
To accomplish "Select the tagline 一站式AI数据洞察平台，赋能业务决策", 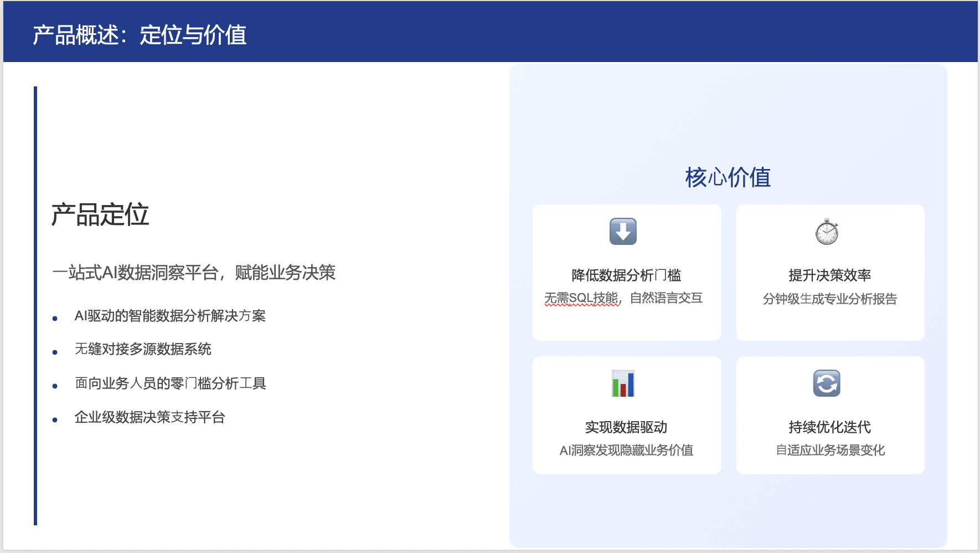I will click(x=195, y=273).
